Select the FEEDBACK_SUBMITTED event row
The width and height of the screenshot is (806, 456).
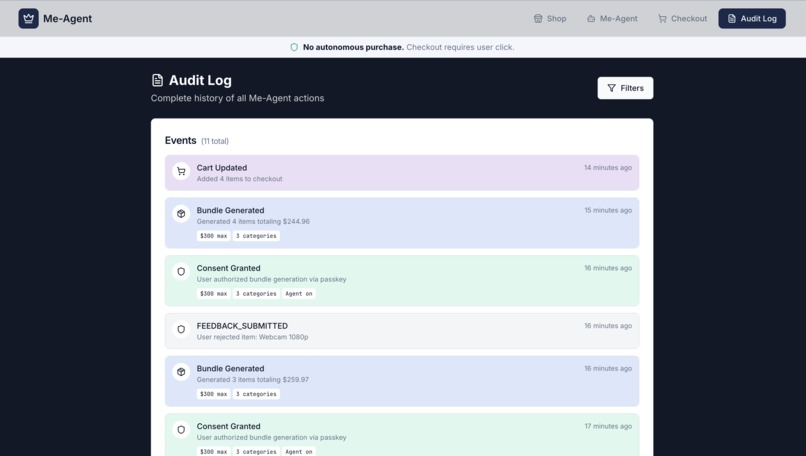pyautogui.click(x=402, y=331)
